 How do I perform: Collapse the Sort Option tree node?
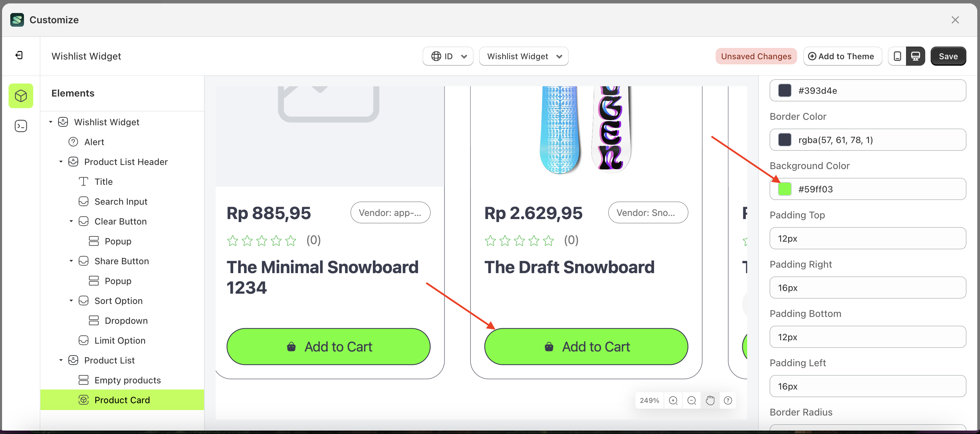coord(71,300)
